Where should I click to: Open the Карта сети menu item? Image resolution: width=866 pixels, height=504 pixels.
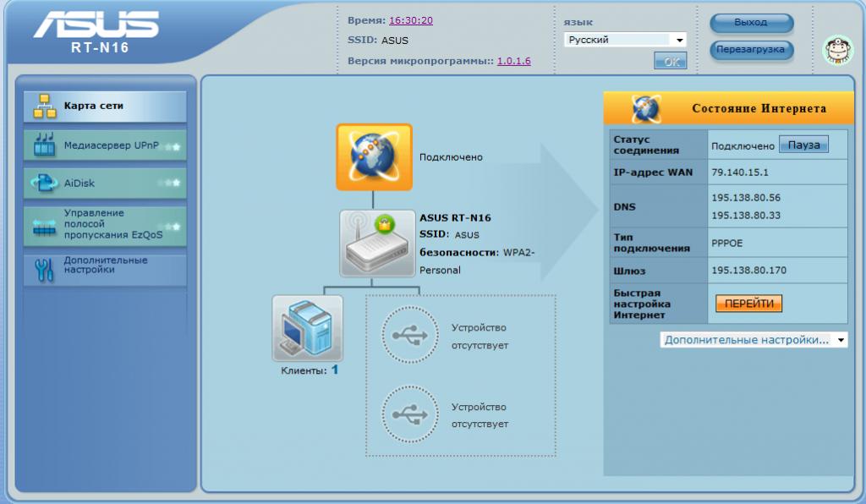pyautogui.click(x=105, y=107)
